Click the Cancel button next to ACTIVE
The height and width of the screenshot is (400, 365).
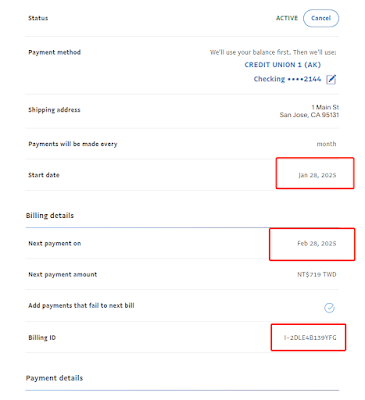pos(321,18)
